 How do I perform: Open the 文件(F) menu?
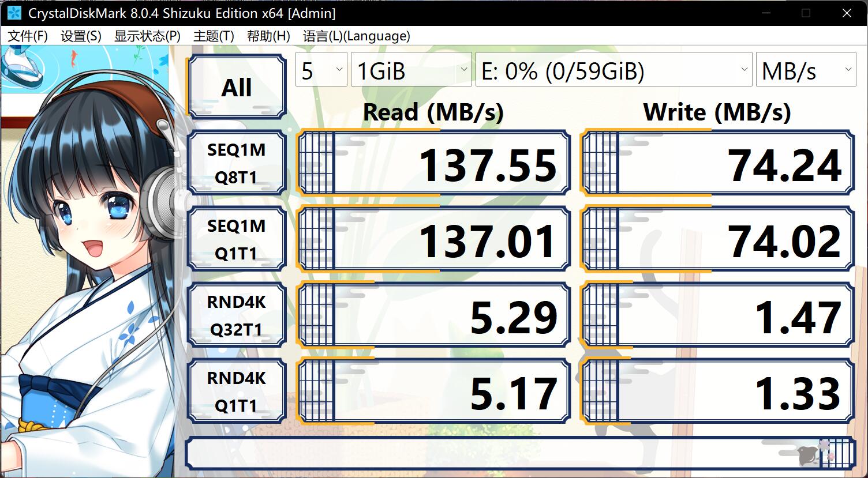[28, 36]
